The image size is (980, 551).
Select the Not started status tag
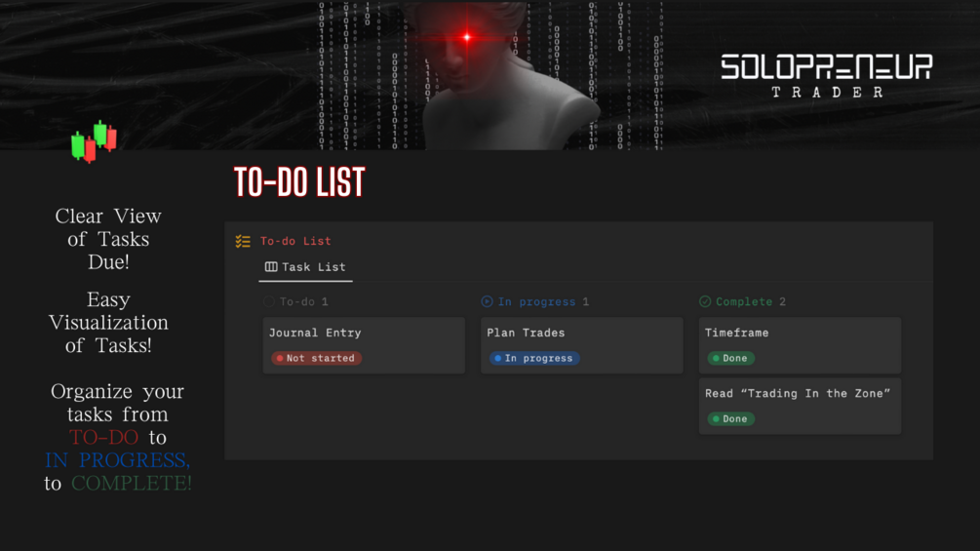(316, 358)
